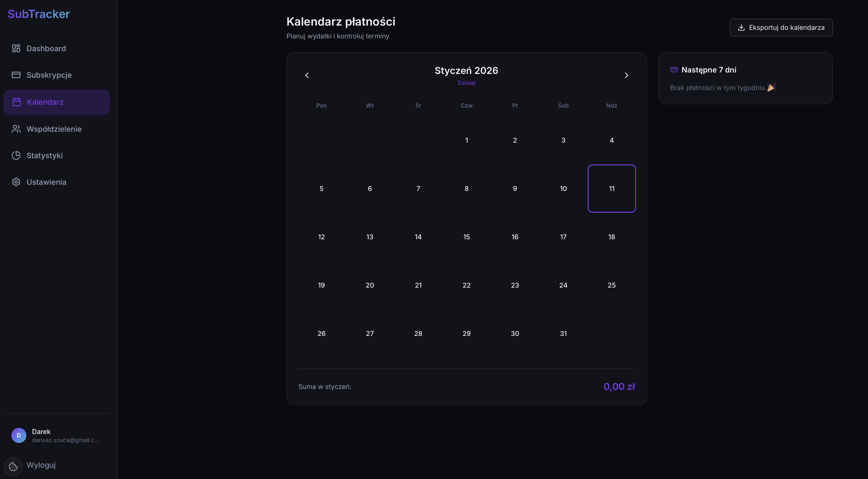Open the Subskrypcje menu item
This screenshot has height=479, width=868.
coord(49,75)
